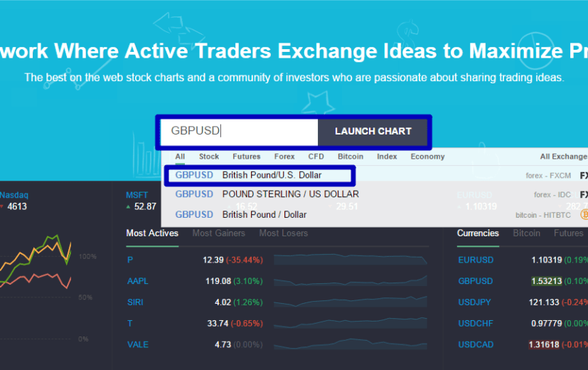Select the Economy search filter

coord(427,157)
